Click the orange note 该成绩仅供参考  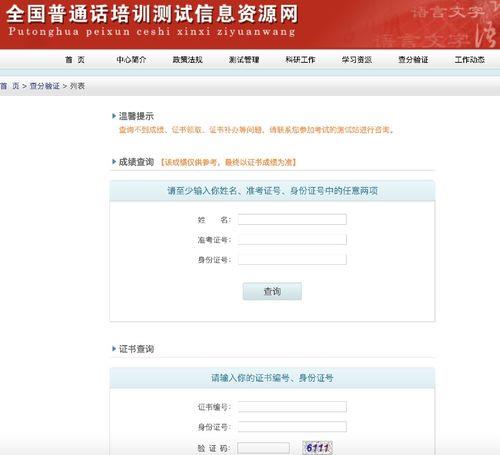pos(228,162)
